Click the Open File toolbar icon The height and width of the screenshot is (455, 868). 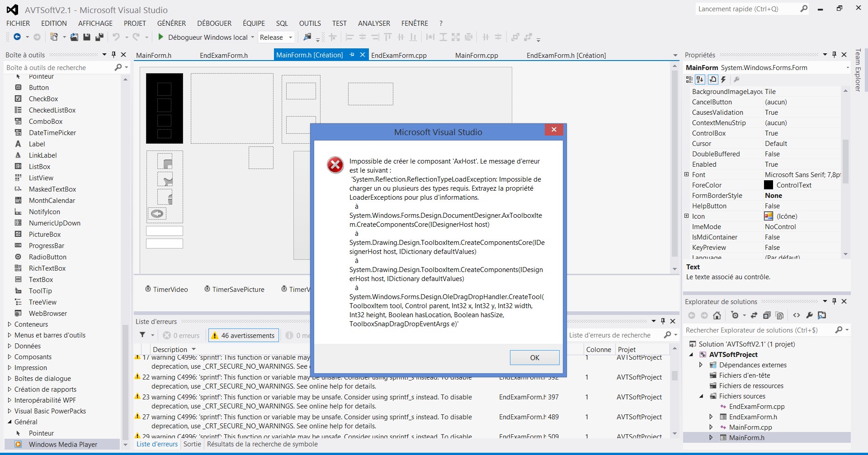point(74,37)
